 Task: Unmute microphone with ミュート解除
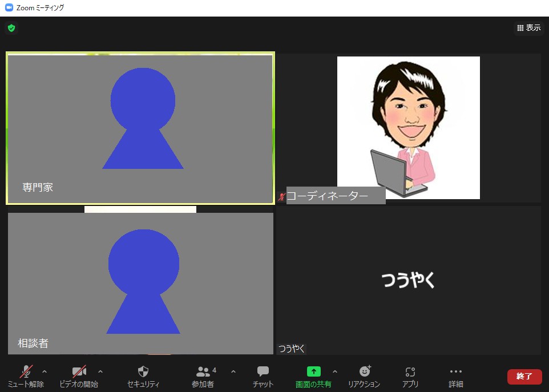(26, 372)
